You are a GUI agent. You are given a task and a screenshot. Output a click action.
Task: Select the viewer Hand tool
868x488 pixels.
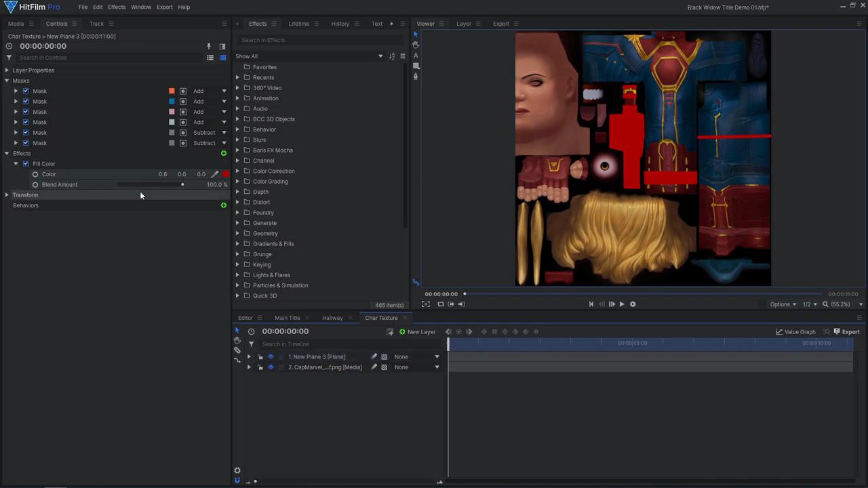pos(416,45)
